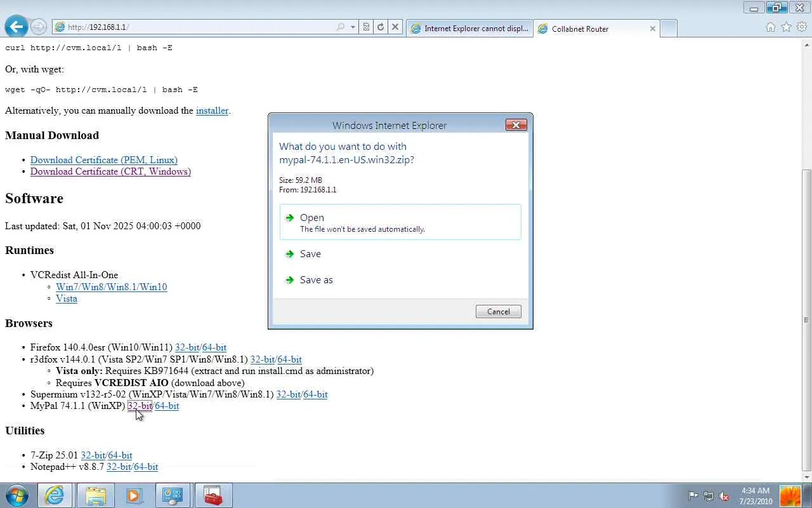Open Favorites with the star icon

tap(787, 27)
